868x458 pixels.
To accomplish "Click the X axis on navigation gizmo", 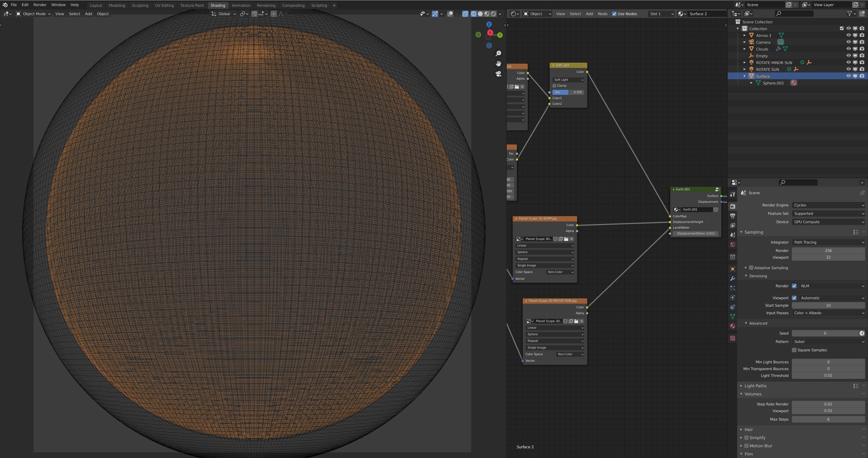I will (x=490, y=33).
